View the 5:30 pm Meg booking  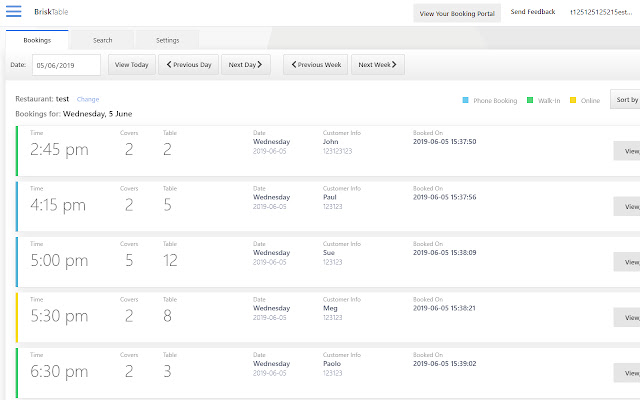point(627,318)
